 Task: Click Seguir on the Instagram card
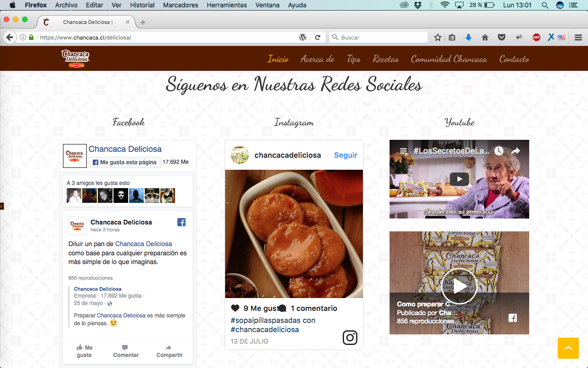tap(345, 155)
